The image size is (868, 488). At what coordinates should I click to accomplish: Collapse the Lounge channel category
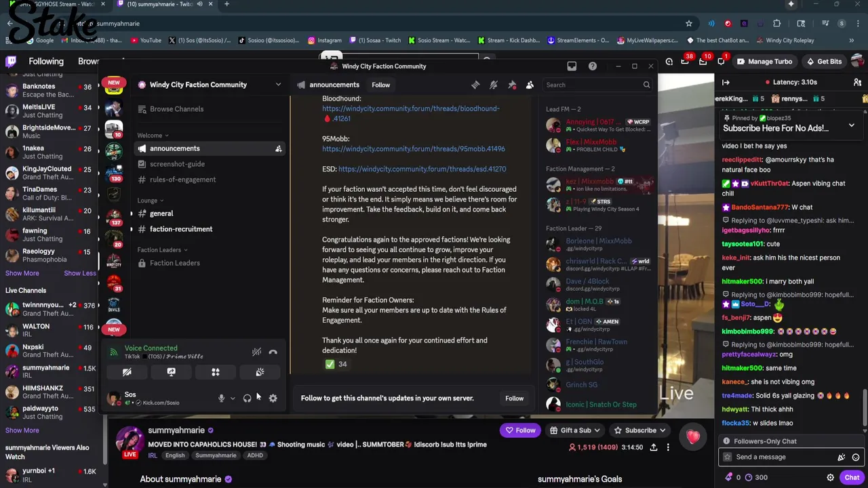click(x=151, y=201)
